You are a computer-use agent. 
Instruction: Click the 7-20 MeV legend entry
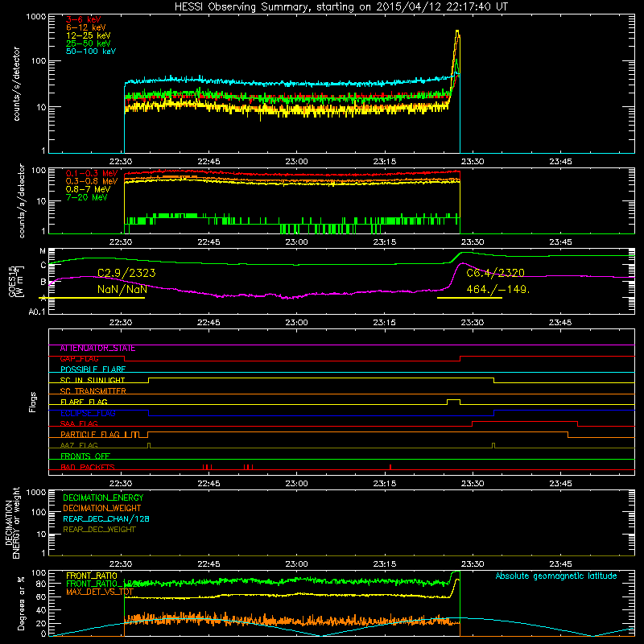coord(87,197)
